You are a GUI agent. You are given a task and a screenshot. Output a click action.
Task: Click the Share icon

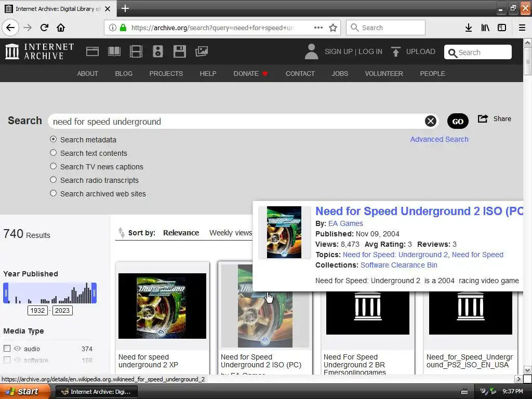[483, 119]
